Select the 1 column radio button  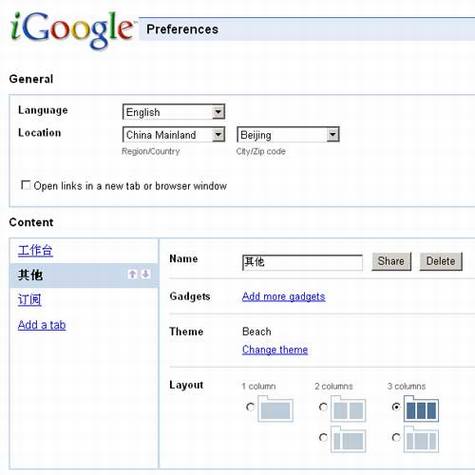click(x=250, y=407)
